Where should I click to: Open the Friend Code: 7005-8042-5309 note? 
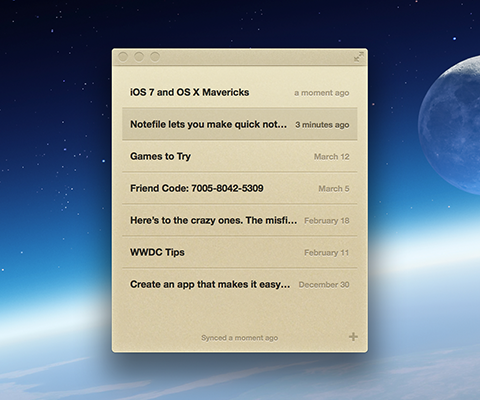coord(240,188)
